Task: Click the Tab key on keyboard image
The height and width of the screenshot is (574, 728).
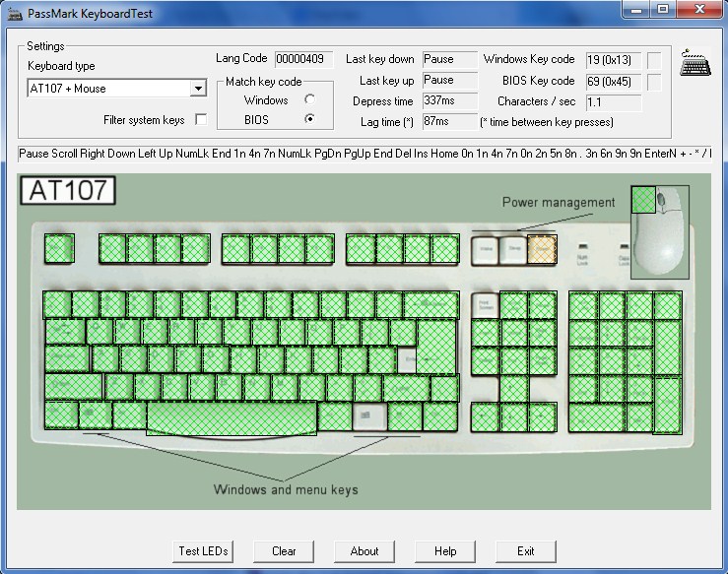Action: pyautogui.click(x=65, y=332)
